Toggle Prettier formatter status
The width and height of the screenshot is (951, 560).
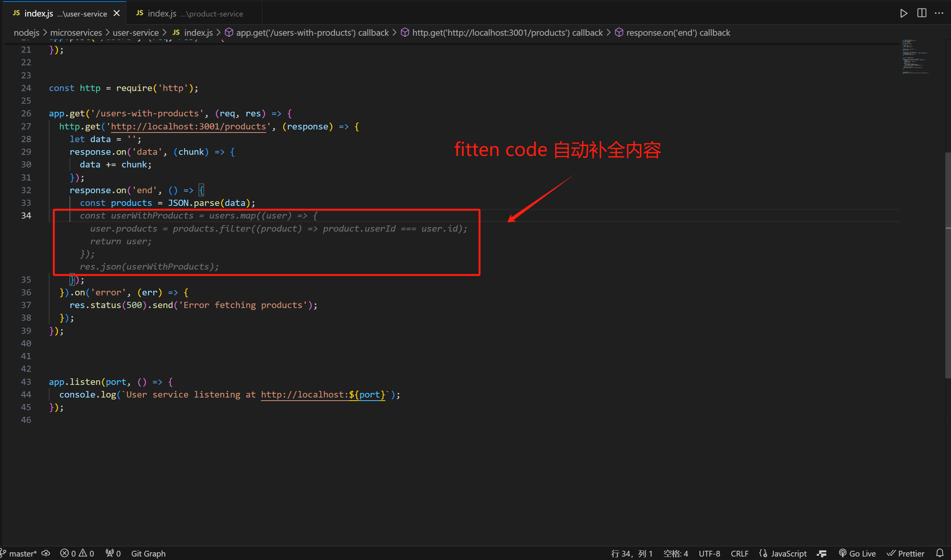(906, 553)
